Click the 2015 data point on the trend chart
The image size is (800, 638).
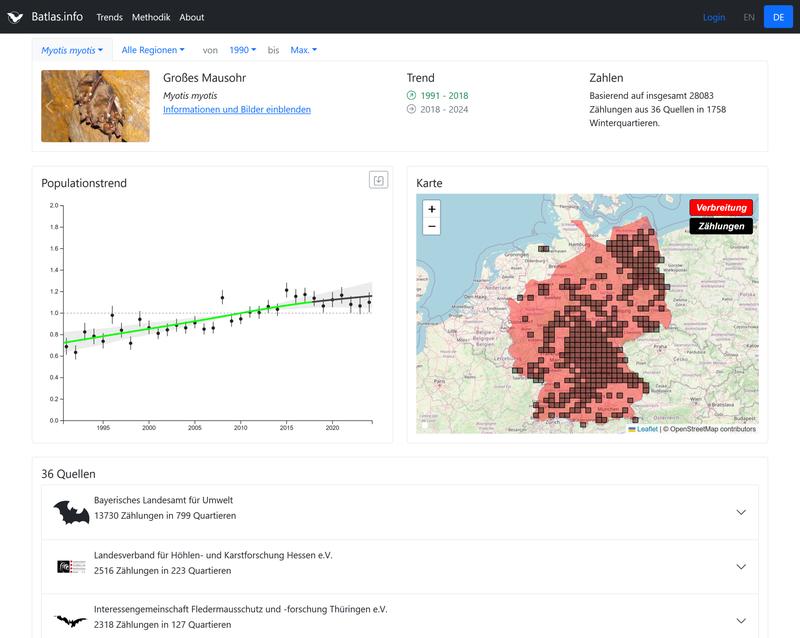pyautogui.click(x=286, y=290)
